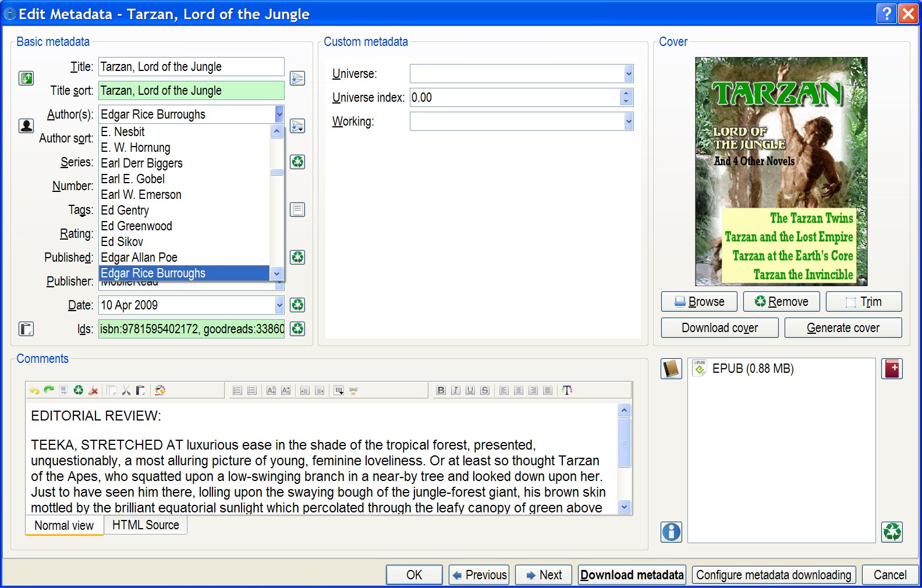Viewport: 922px width, 588px height.
Task: Align comment text left
Action: 504,390
